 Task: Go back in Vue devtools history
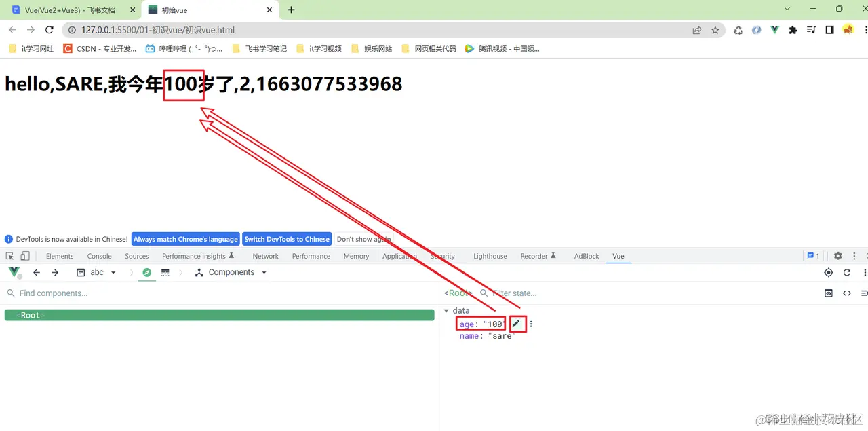pyautogui.click(x=37, y=272)
